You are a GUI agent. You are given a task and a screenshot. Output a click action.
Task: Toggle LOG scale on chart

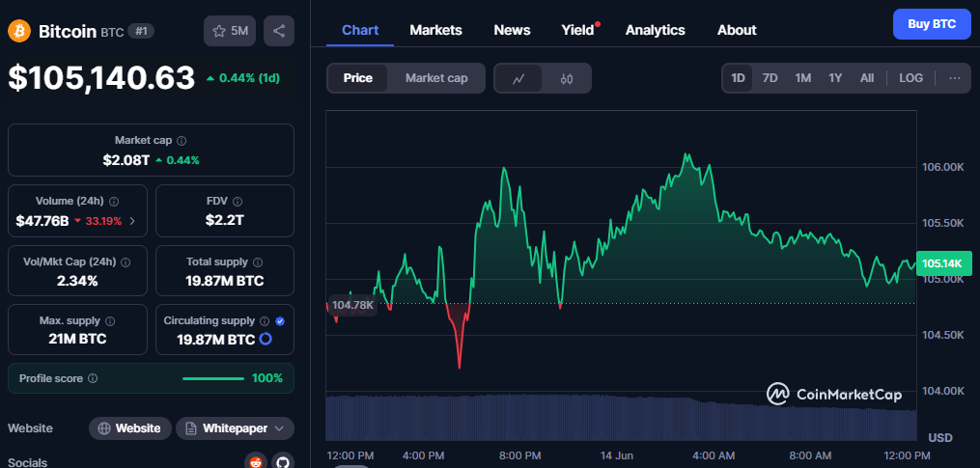910,78
